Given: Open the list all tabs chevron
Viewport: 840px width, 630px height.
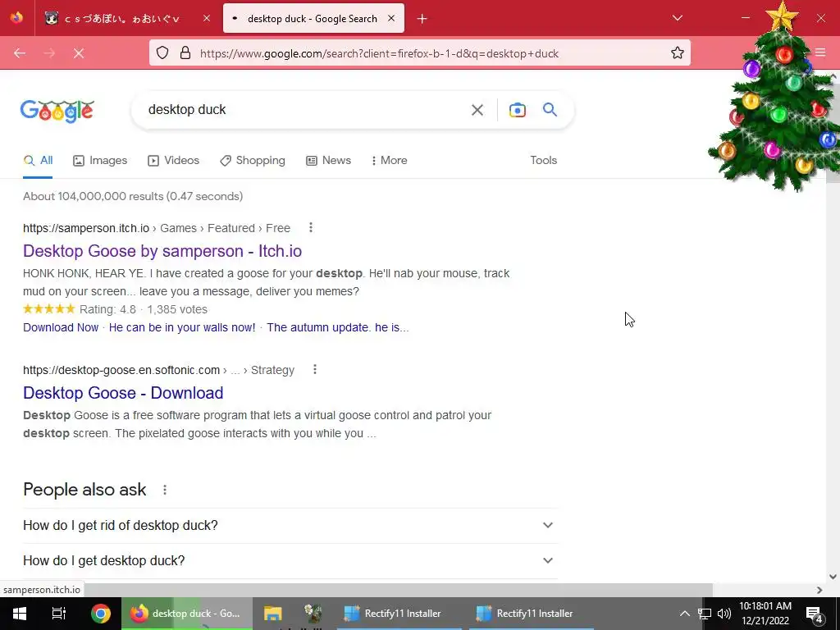Looking at the screenshot, I should (677, 18).
